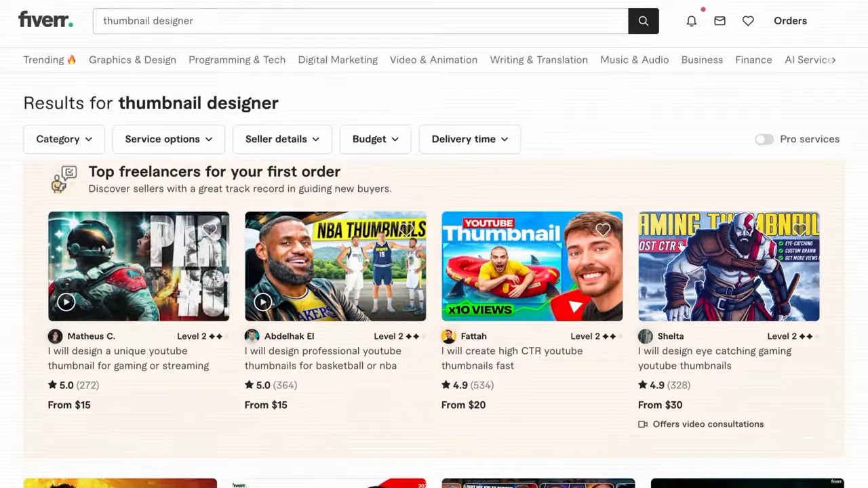Expand the Category filter dropdown

(x=64, y=139)
